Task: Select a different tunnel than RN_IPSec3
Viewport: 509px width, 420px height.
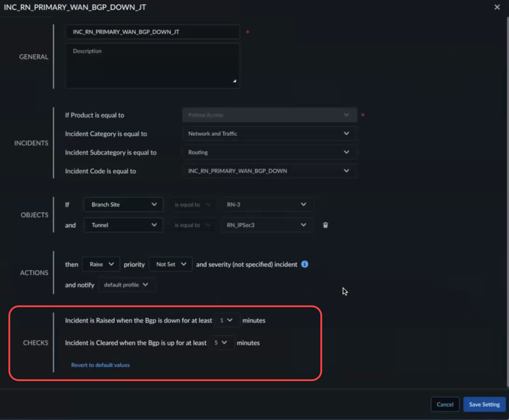Action: coord(267,225)
